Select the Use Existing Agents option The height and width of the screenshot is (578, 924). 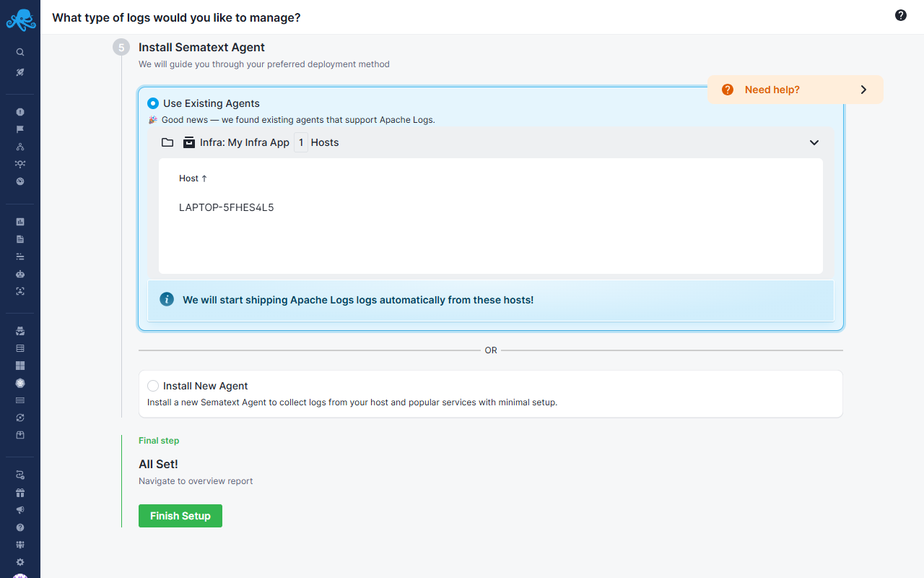pyautogui.click(x=152, y=103)
